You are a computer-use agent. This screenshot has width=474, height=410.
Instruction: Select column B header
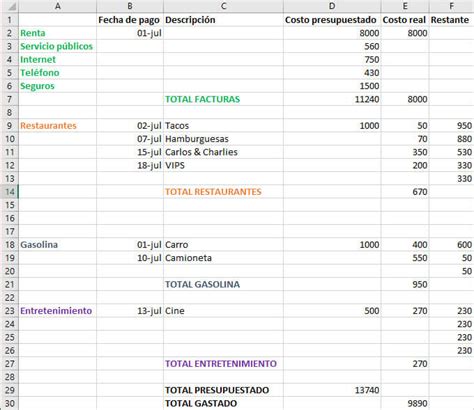(130, 6)
